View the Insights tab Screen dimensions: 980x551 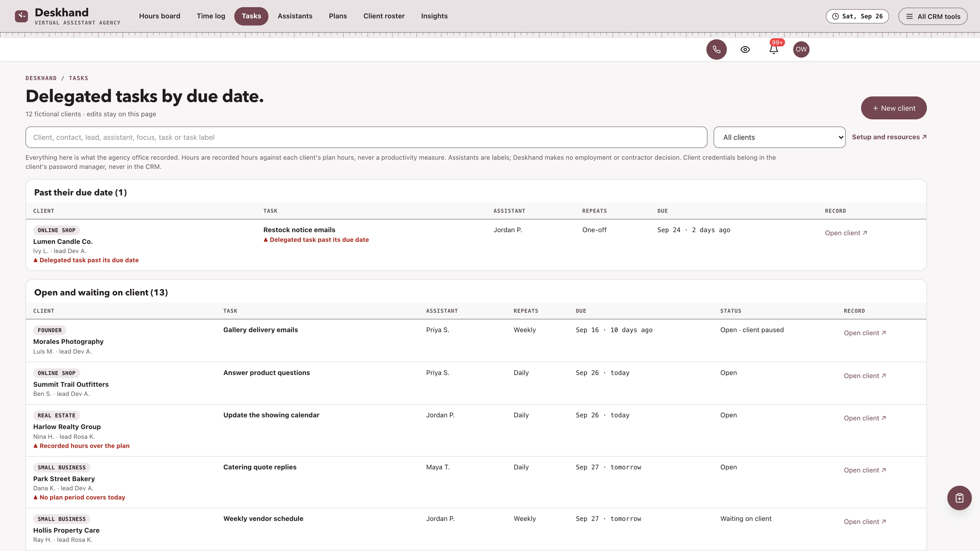[x=434, y=16]
